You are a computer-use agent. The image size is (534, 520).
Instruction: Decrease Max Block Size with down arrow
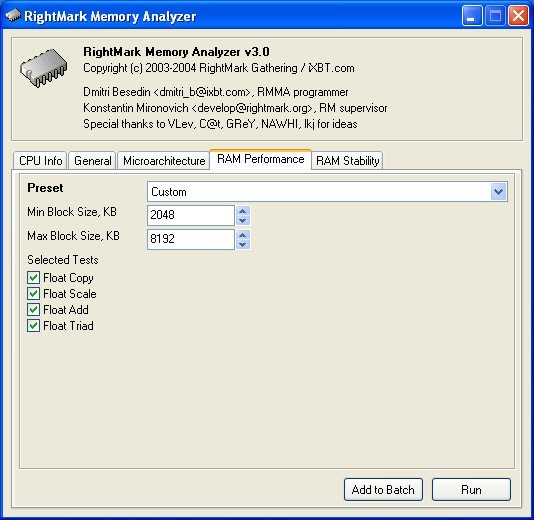click(x=243, y=244)
